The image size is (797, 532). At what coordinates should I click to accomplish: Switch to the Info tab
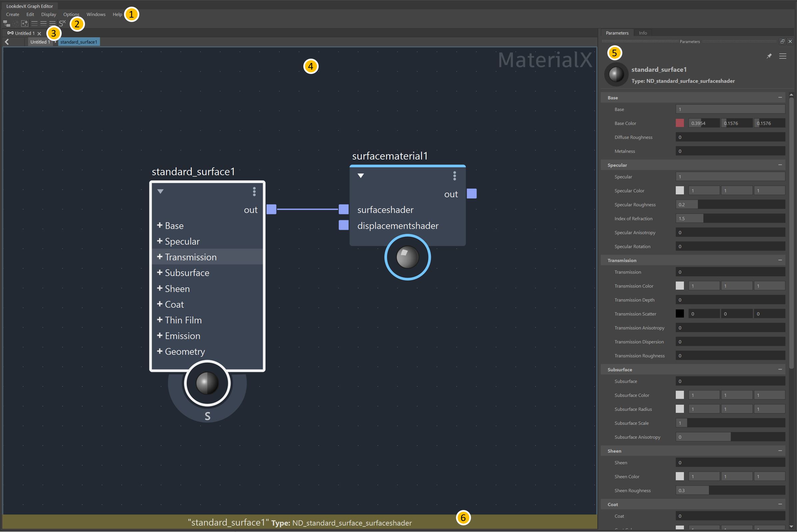click(x=643, y=33)
